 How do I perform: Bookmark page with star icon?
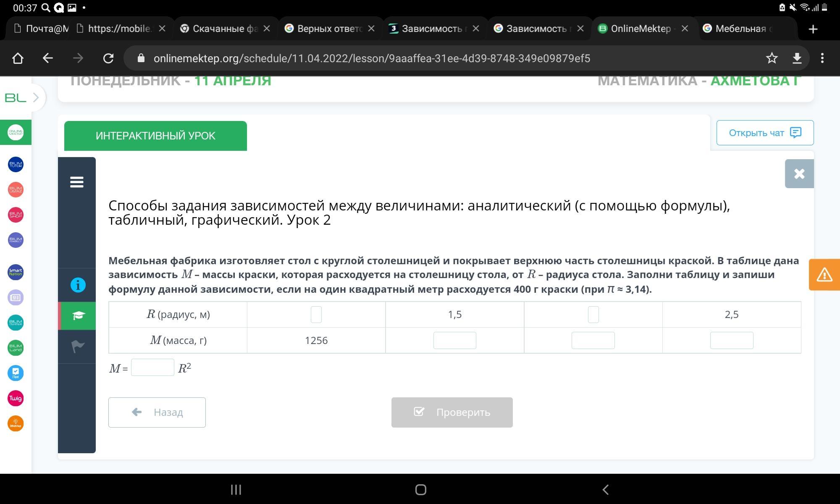coord(772,58)
